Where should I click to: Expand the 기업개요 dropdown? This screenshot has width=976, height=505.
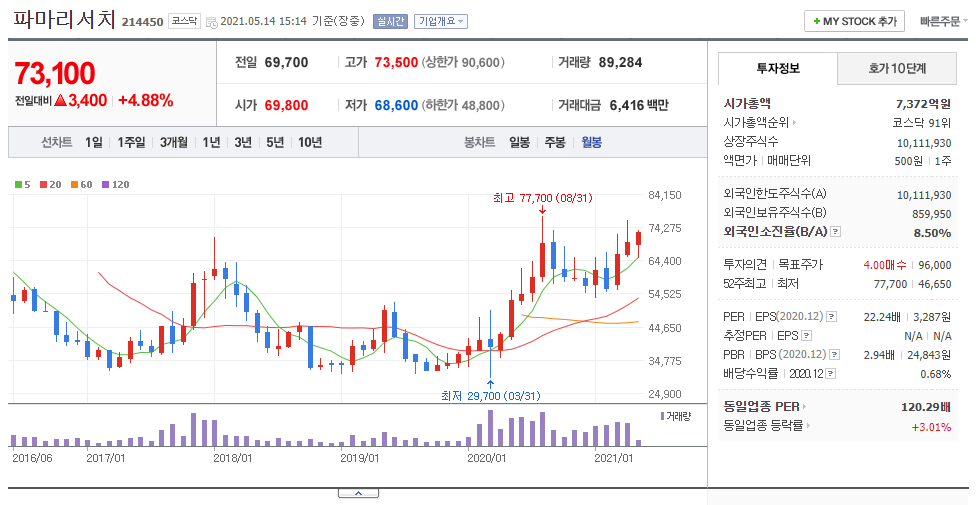441,21
